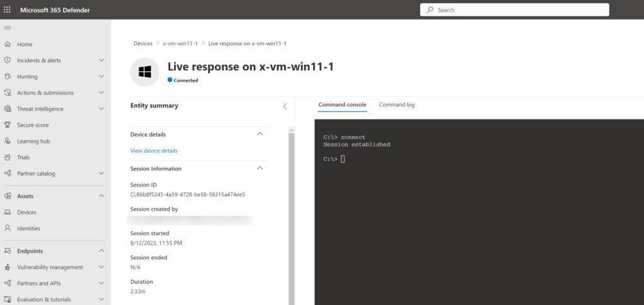Expand the Hunting menu chevron
The width and height of the screenshot is (644, 305).
click(x=101, y=76)
